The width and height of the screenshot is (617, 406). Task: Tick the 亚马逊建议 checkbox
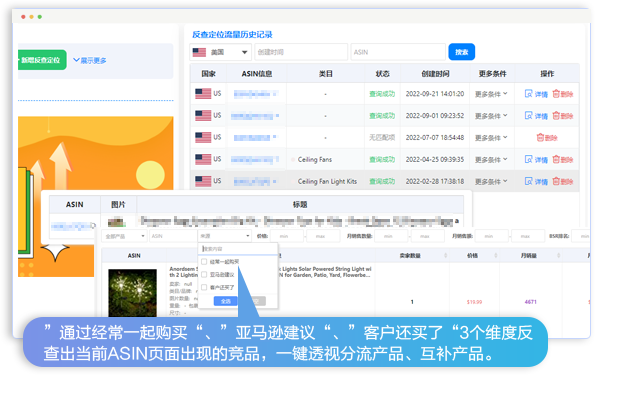point(205,274)
